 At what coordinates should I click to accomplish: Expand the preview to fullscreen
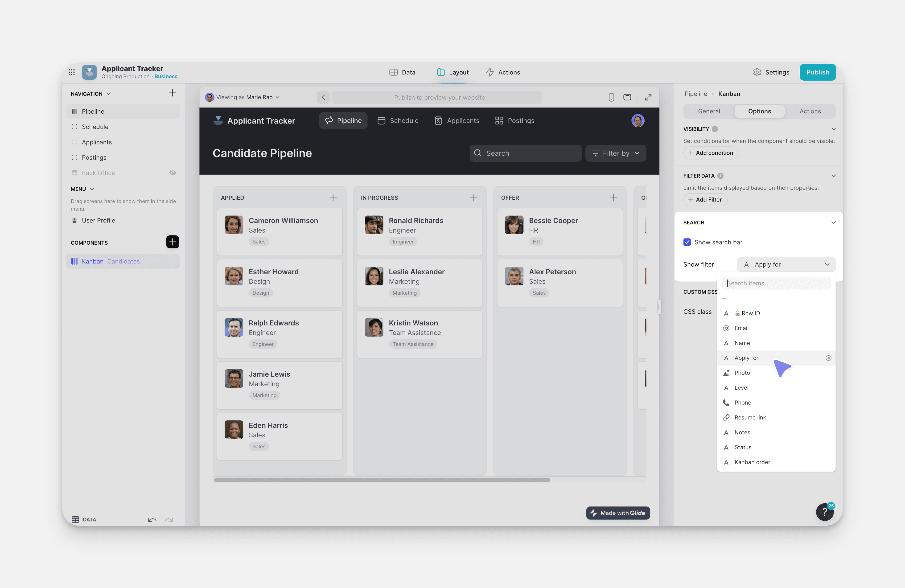[x=648, y=97]
